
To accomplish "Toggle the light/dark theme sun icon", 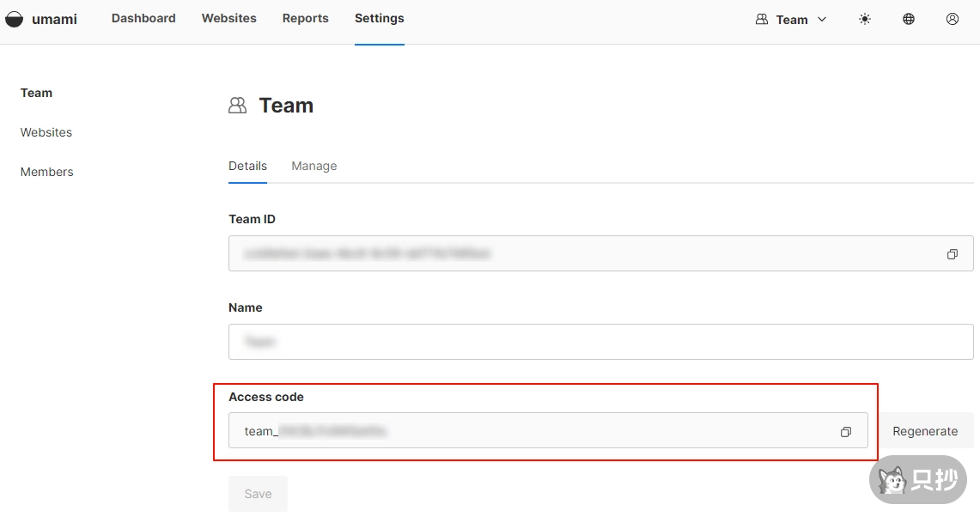I will [x=865, y=19].
